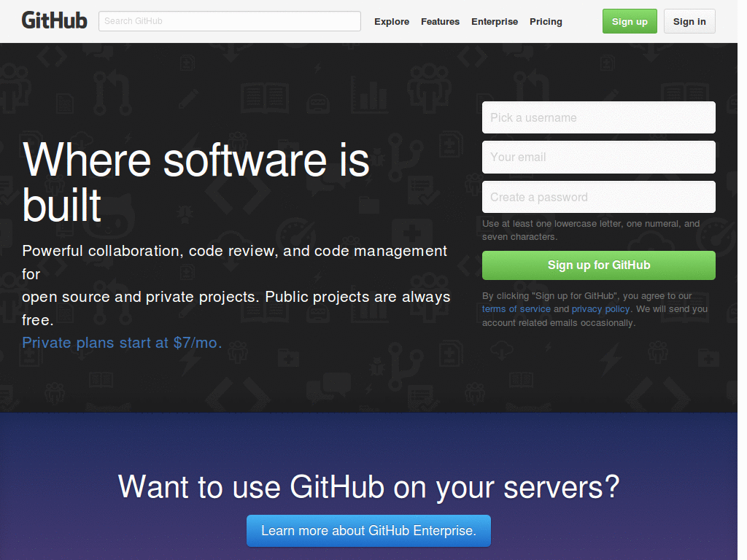Submit the Sign up for GitHub button

point(598,265)
